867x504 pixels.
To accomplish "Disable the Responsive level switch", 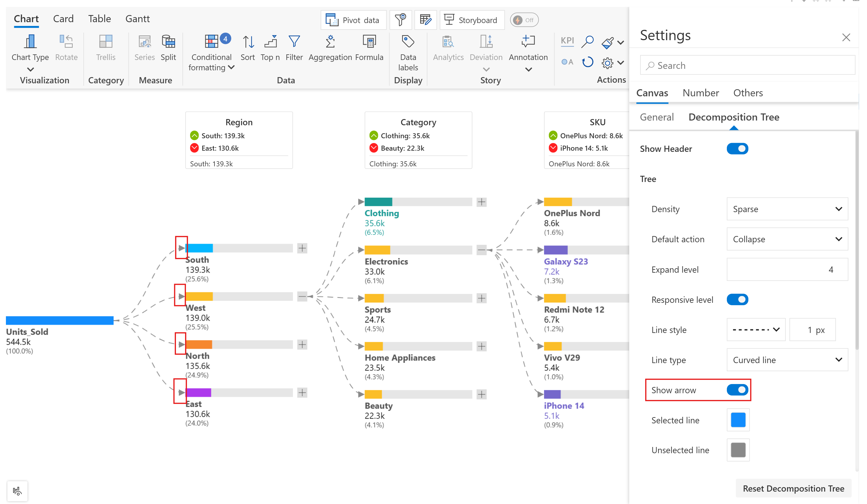I will (x=737, y=300).
